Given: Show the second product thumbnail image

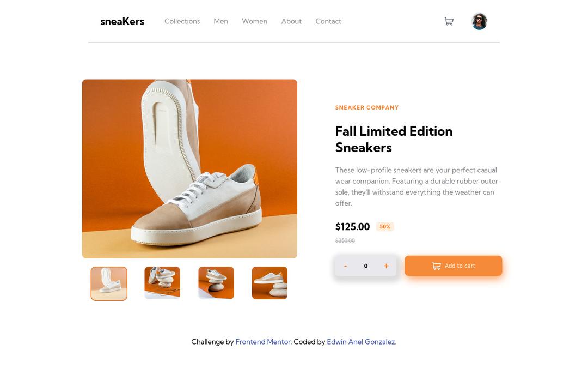Looking at the screenshot, I should [162, 283].
